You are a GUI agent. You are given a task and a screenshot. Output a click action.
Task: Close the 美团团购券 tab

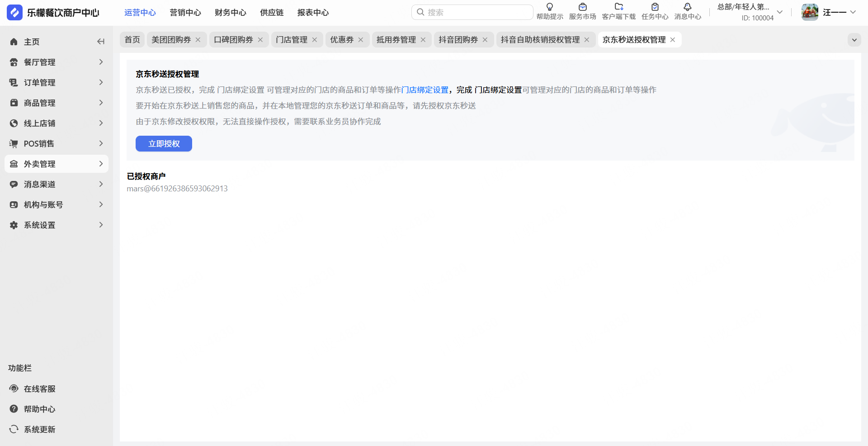click(x=198, y=40)
